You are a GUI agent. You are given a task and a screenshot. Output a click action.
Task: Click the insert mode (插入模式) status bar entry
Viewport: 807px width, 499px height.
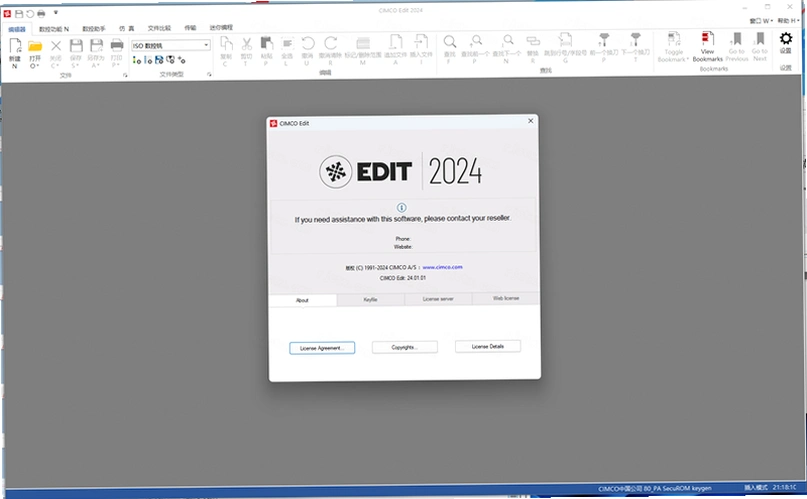pyautogui.click(x=756, y=487)
